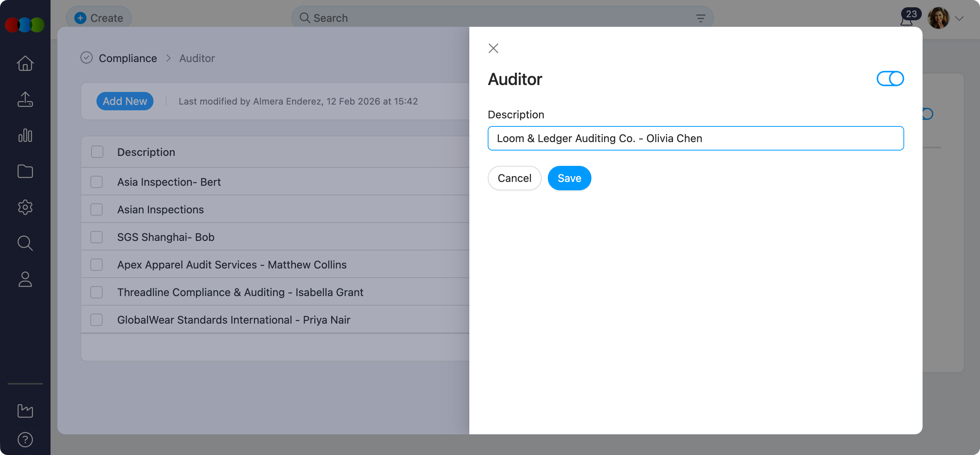Click the help question mark icon
This screenshot has height=455, width=980.
click(x=25, y=439)
